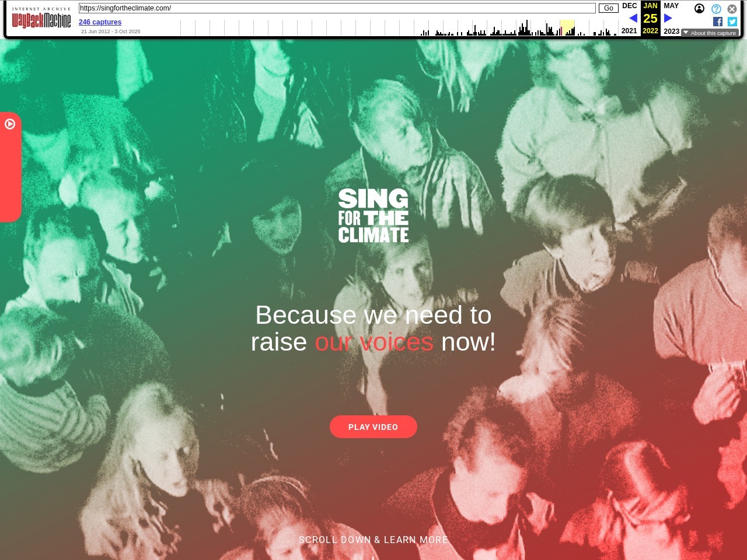Go to next capture with right arrow
Viewport: 747px width, 560px height.
pos(668,18)
